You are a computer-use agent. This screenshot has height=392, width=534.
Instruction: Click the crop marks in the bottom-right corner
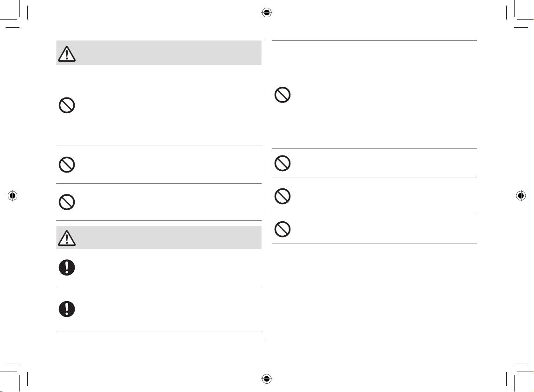coord(521,377)
